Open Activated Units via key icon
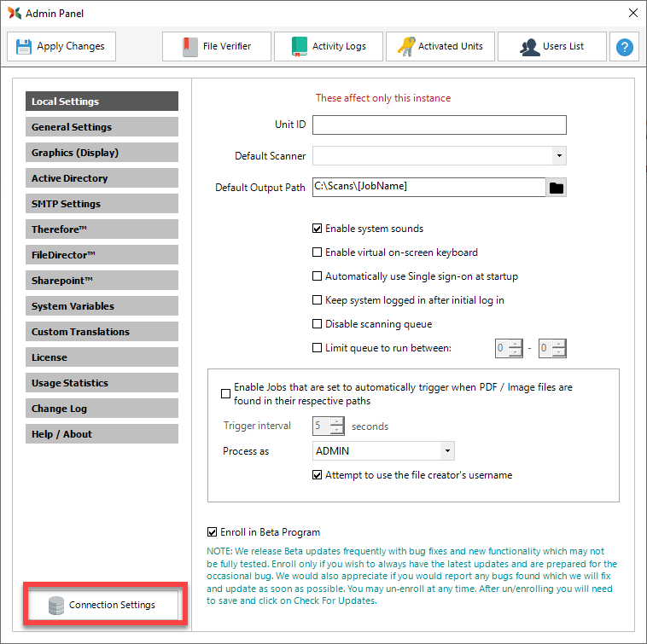 [405, 47]
